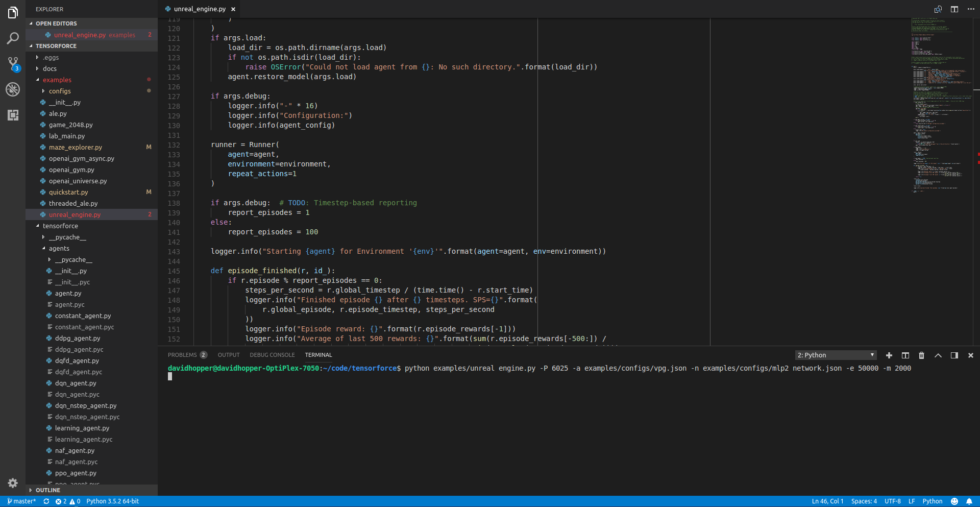Split the active terminal

pyautogui.click(x=905, y=355)
